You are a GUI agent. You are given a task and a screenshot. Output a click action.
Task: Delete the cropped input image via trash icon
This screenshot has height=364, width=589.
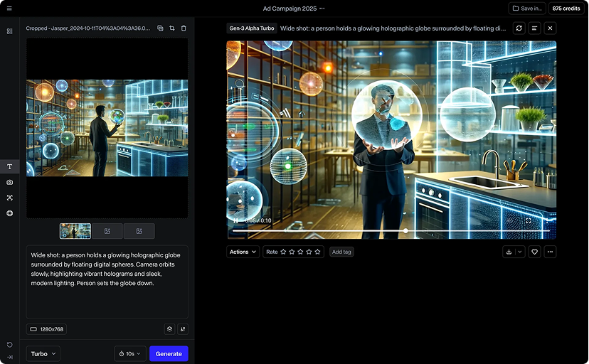pos(184,28)
